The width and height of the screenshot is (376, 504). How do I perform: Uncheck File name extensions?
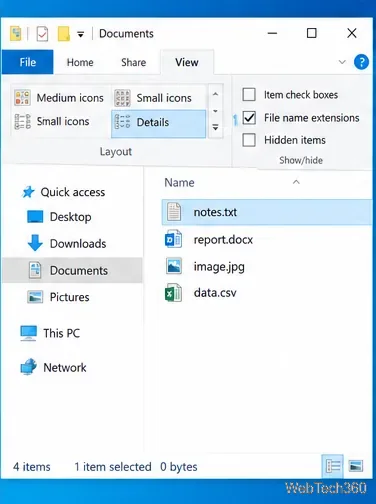click(x=249, y=118)
